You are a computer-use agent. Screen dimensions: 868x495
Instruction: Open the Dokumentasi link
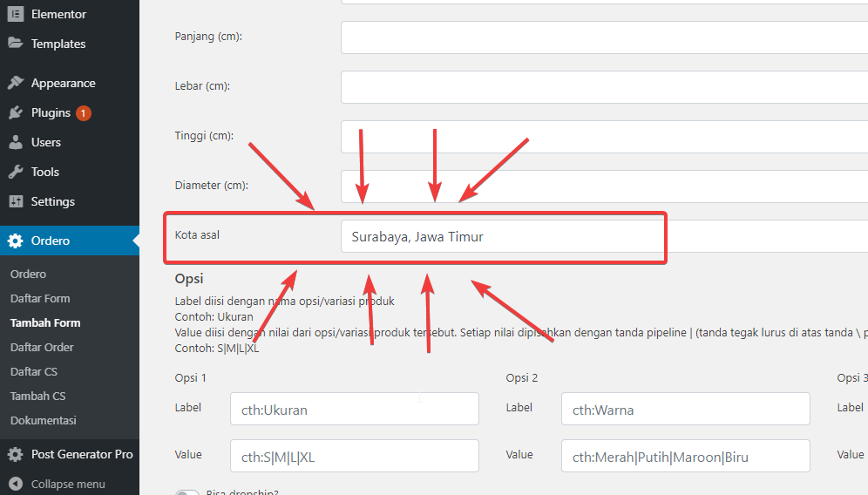click(x=44, y=420)
